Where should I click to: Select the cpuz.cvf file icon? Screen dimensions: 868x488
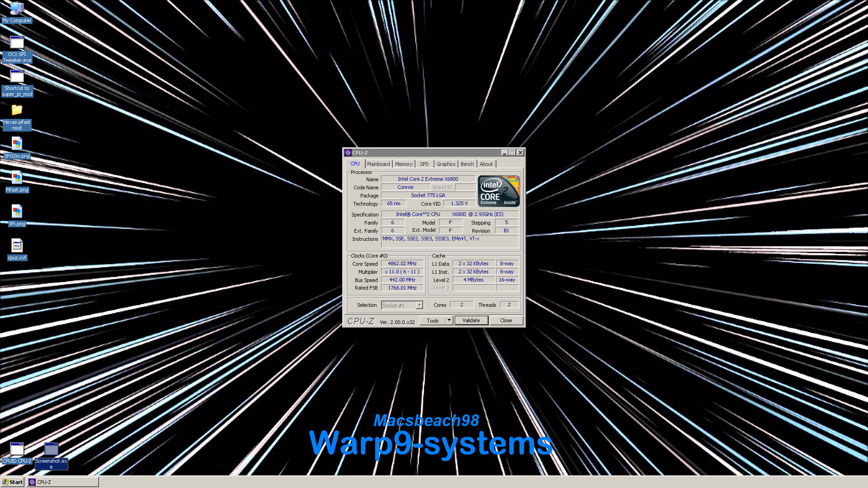[x=17, y=250]
